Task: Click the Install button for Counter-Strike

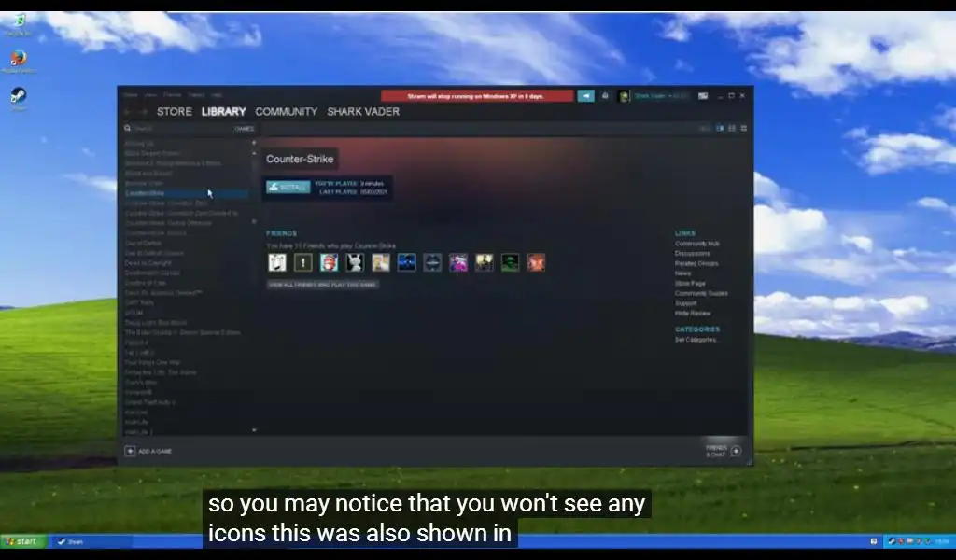Action: click(x=288, y=187)
